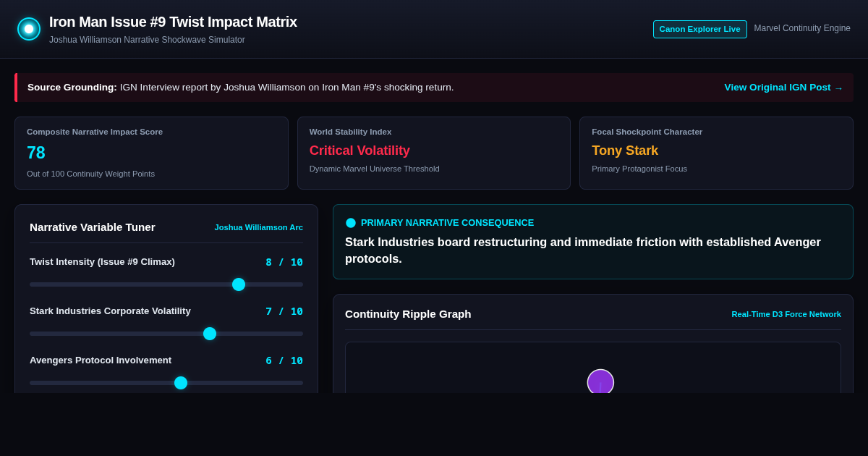
Task: Open the Canon Explorer Live badge
Action: pyautogui.click(x=699, y=29)
